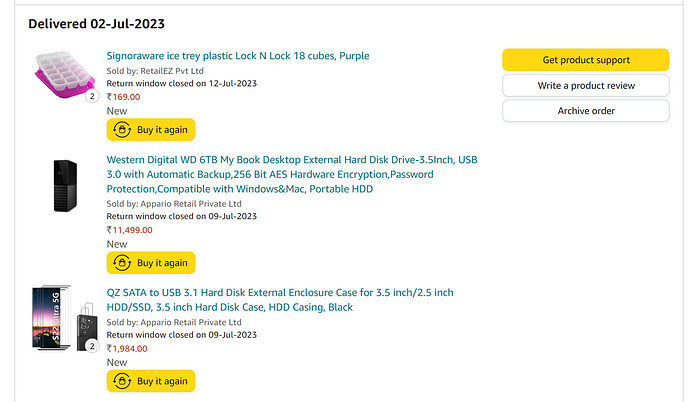Open Signoraware ice tray product link

(238, 56)
